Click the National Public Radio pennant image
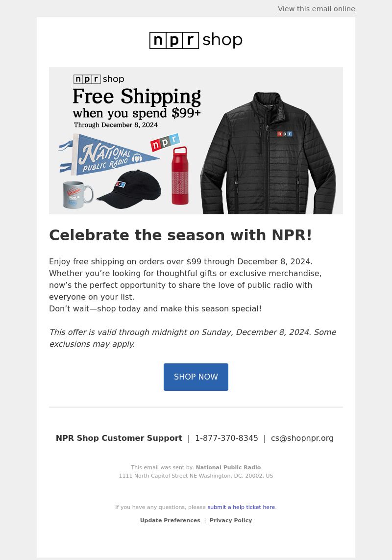This screenshot has height=560, width=392. tap(108, 154)
